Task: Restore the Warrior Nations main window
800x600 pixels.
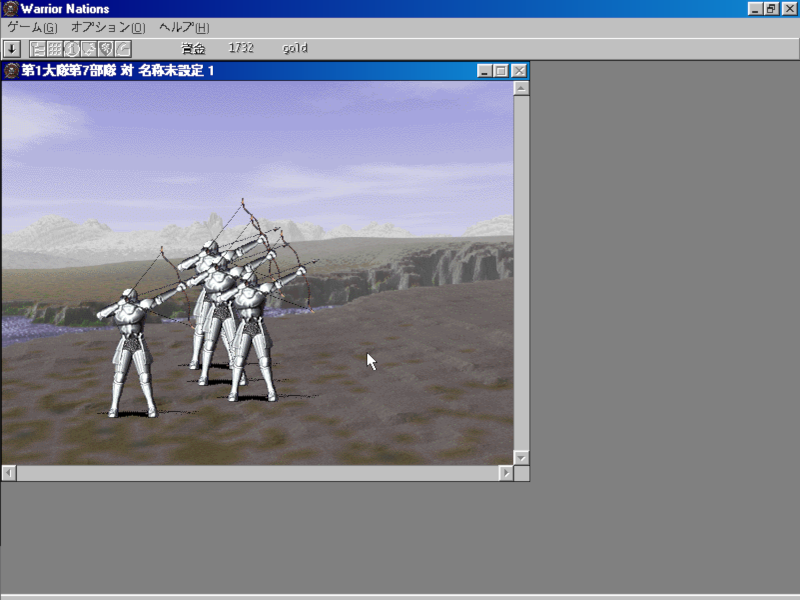Action: point(771,9)
